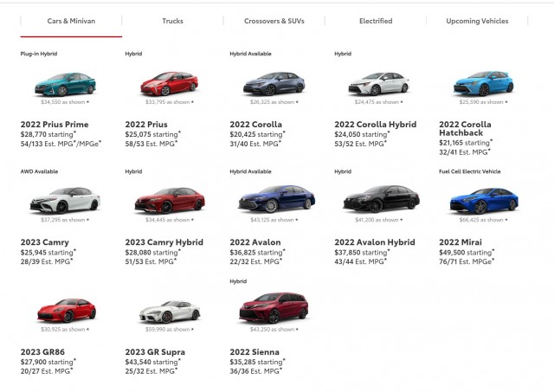Open the 2022 Avalon Hybrid title link
The height and width of the screenshot is (392, 554).
pos(375,242)
